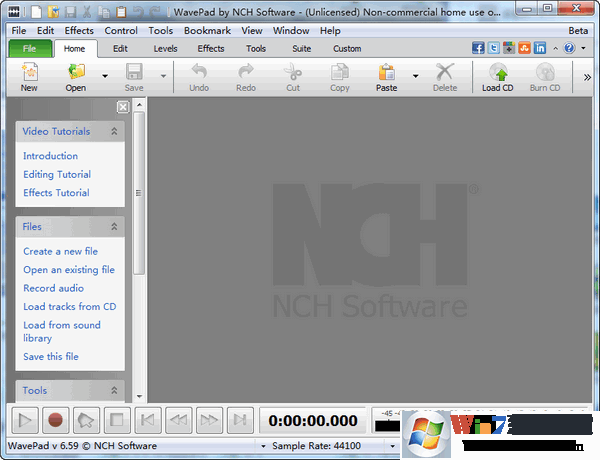Open the Editing Tutorial link
This screenshot has height=460, width=600.
(57, 175)
